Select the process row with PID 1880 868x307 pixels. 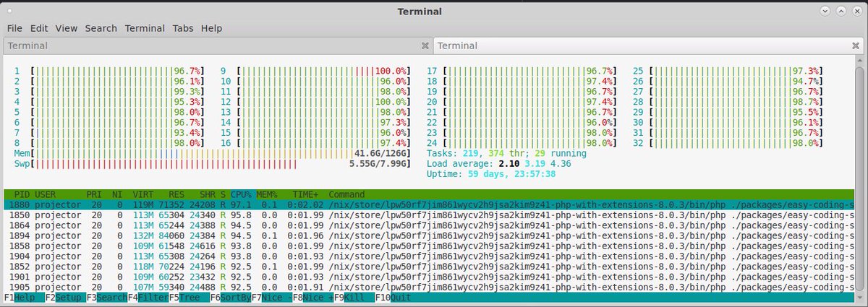click(x=428, y=205)
